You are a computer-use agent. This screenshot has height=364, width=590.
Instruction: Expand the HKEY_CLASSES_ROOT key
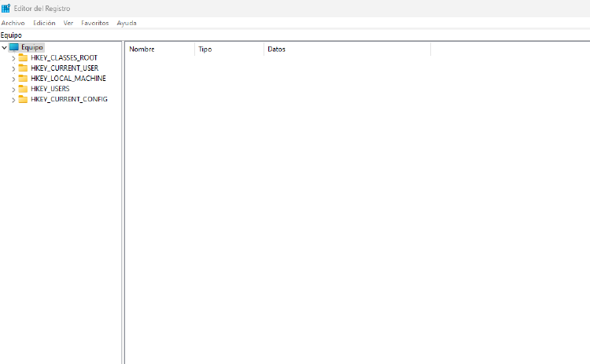pyautogui.click(x=13, y=58)
